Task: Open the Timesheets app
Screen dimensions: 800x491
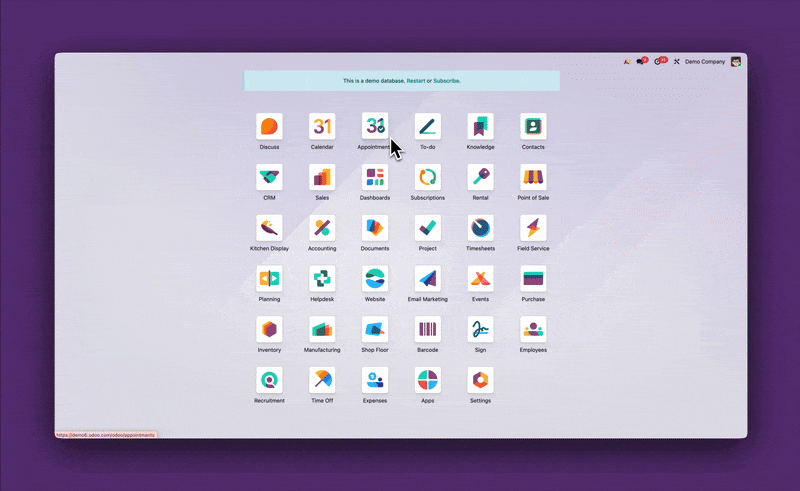Action: point(480,228)
